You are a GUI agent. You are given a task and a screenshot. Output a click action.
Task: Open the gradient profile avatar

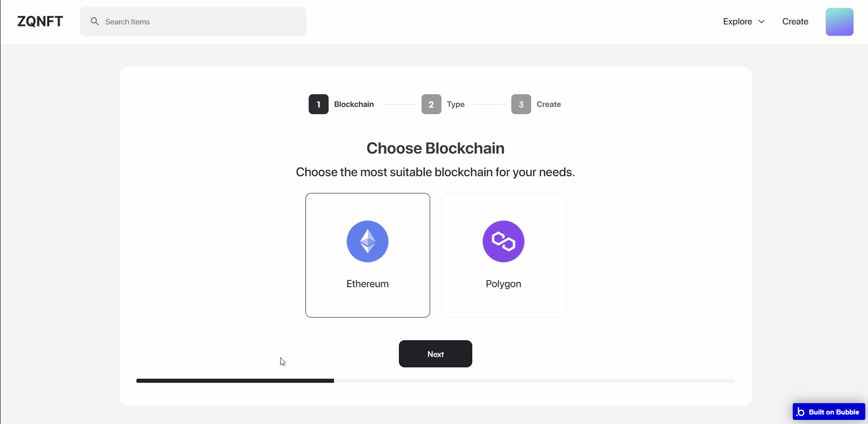click(x=839, y=22)
